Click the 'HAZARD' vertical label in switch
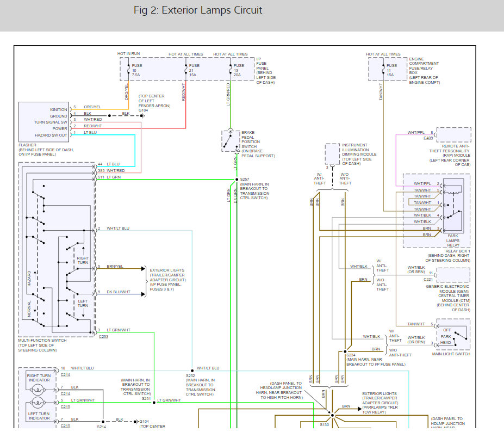504x438 pixels. (x=29, y=279)
